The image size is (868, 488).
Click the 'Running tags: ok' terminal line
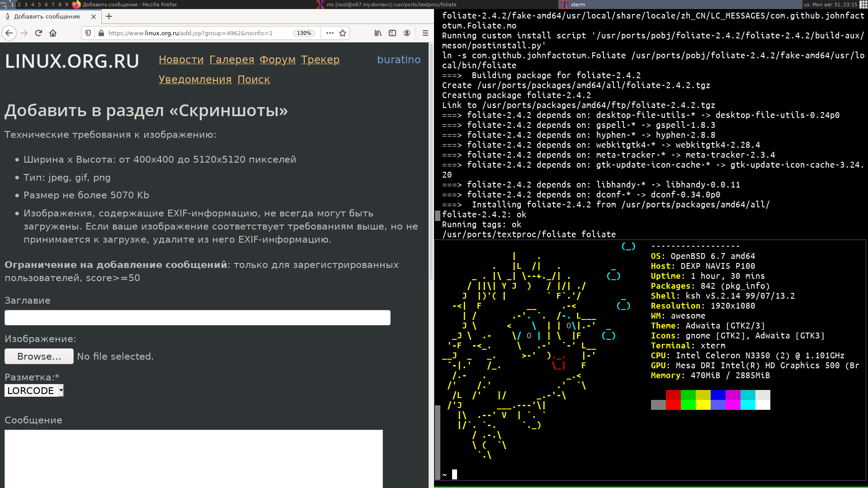(481, 225)
